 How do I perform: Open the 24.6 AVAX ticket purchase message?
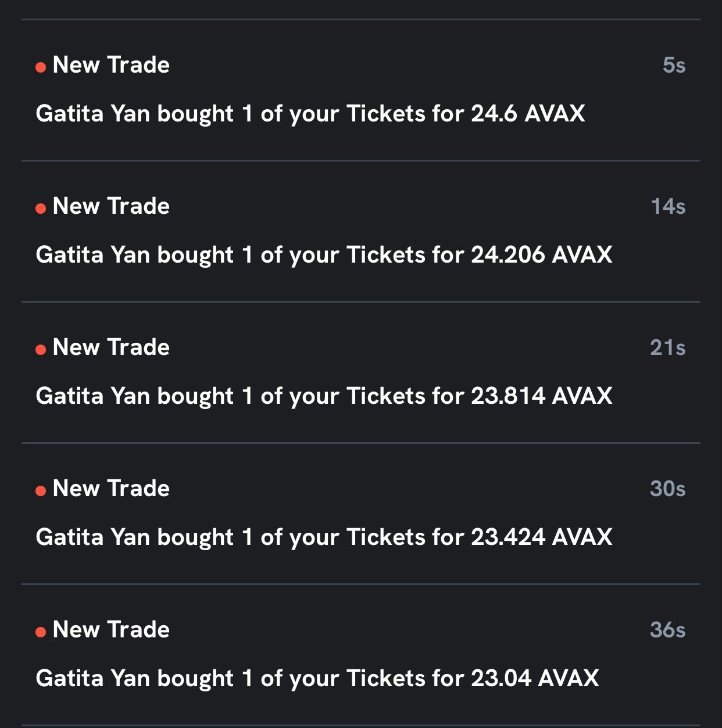tap(310, 114)
